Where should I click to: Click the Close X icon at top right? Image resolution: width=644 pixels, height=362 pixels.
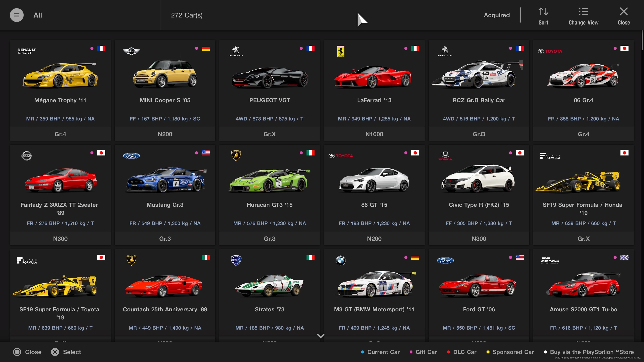(x=624, y=11)
